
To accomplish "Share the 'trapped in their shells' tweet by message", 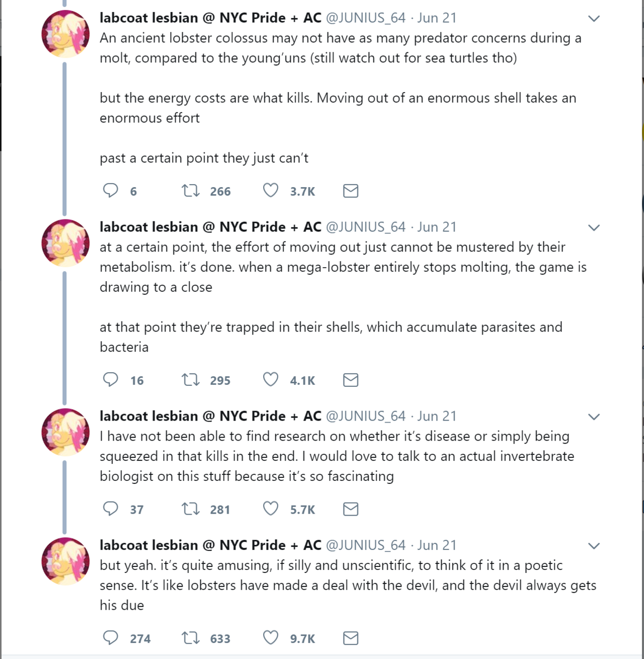I will pyautogui.click(x=351, y=380).
